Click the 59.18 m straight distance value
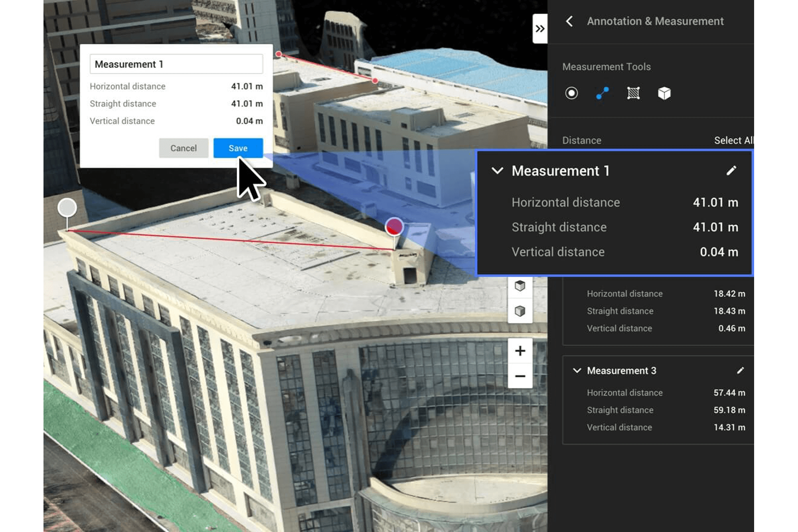Image resolution: width=798 pixels, height=532 pixels. 729,410
